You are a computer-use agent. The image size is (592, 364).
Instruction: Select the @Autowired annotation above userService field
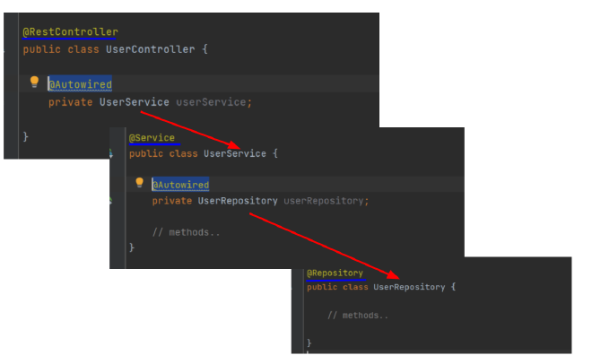[80, 84]
